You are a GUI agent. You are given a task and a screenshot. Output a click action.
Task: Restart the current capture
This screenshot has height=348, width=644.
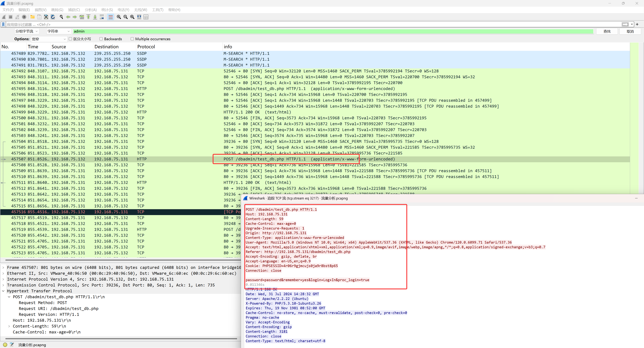(17, 17)
